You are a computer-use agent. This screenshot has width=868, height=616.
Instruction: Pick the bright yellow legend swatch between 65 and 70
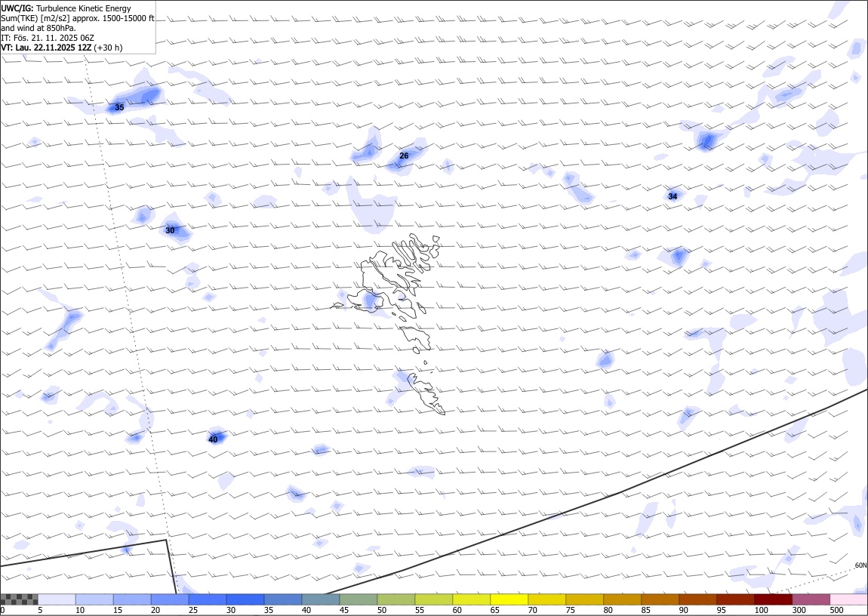click(x=509, y=599)
